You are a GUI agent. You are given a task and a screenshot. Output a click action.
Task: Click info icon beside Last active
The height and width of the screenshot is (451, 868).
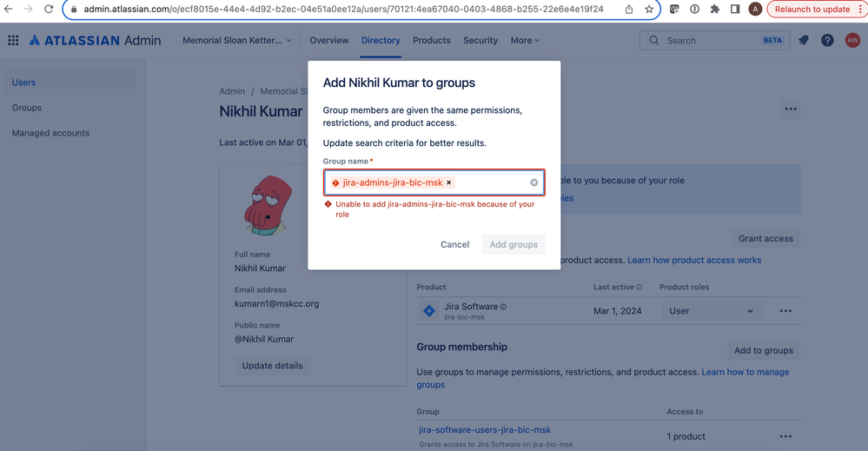(639, 288)
